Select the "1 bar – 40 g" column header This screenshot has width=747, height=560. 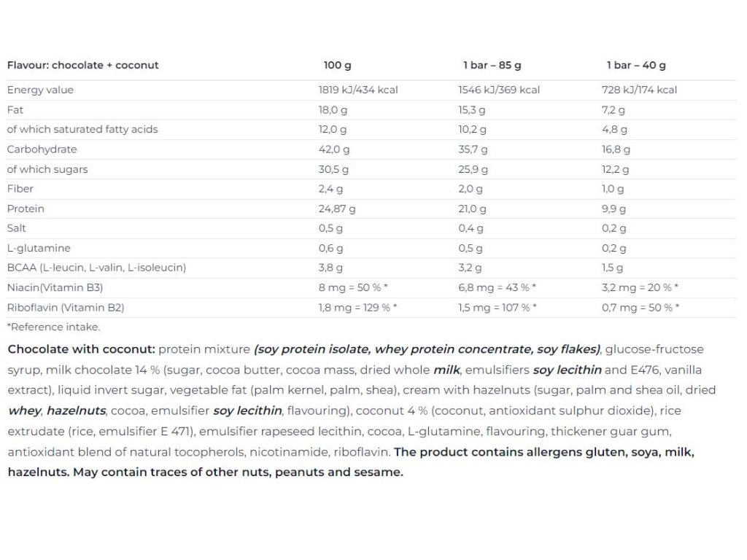(x=636, y=65)
